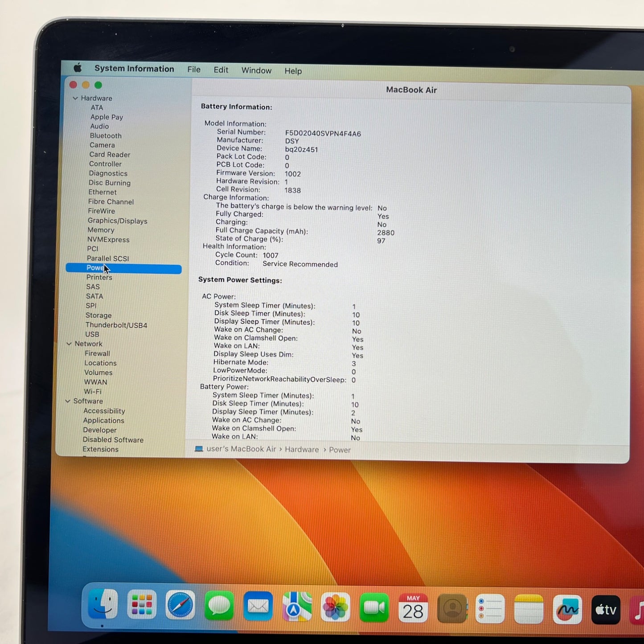The width and height of the screenshot is (644, 644).
Task: Select FireWire in the sidebar
Action: [x=101, y=211]
